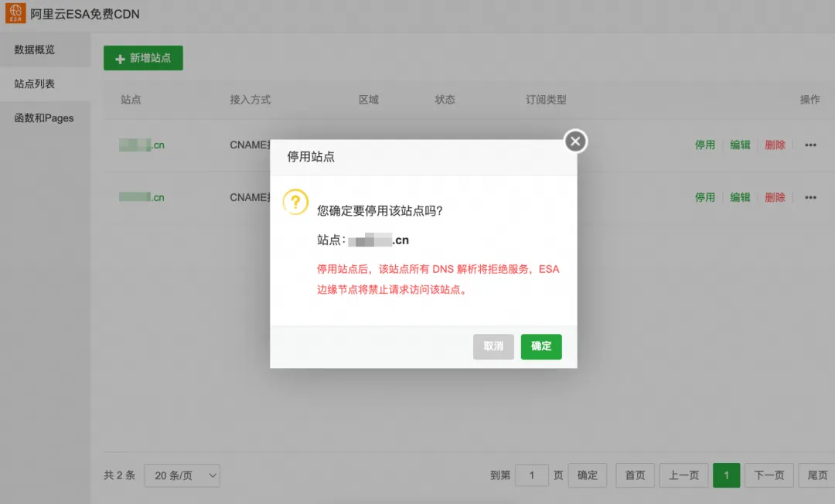This screenshot has height=504, width=835.
Task: Cancel the dialog with 取消
Action: (493, 346)
